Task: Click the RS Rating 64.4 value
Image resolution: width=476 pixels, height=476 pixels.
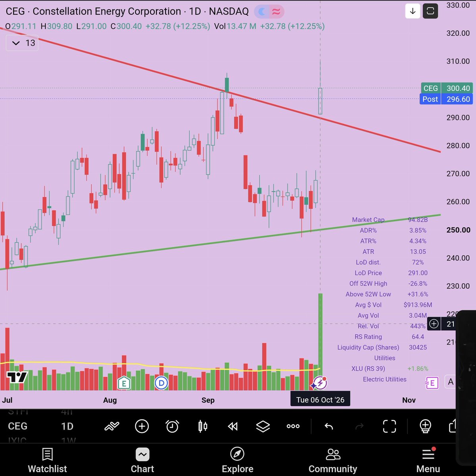Action: [x=418, y=337]
